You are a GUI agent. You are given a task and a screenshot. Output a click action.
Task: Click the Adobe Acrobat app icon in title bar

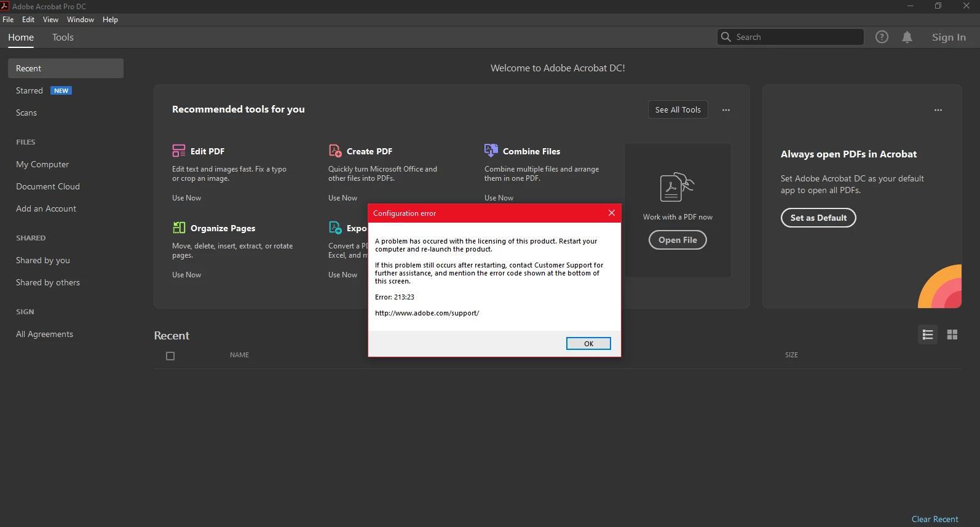pyautogui.click(x=5, y=6)
